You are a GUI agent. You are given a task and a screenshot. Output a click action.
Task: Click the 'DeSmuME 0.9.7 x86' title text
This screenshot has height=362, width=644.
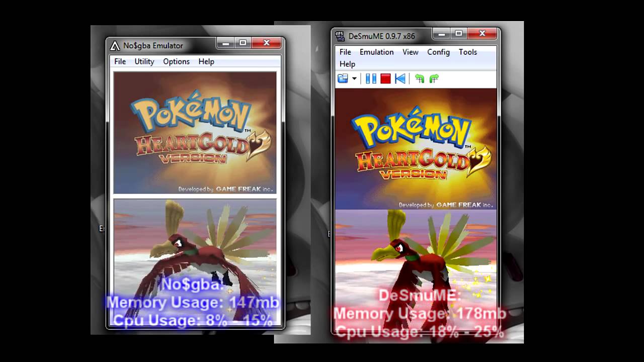coord(382,36)
